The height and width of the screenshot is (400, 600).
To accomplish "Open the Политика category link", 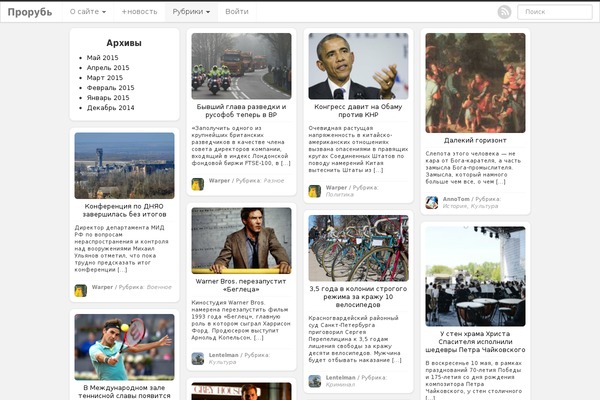I will point(340,194).
